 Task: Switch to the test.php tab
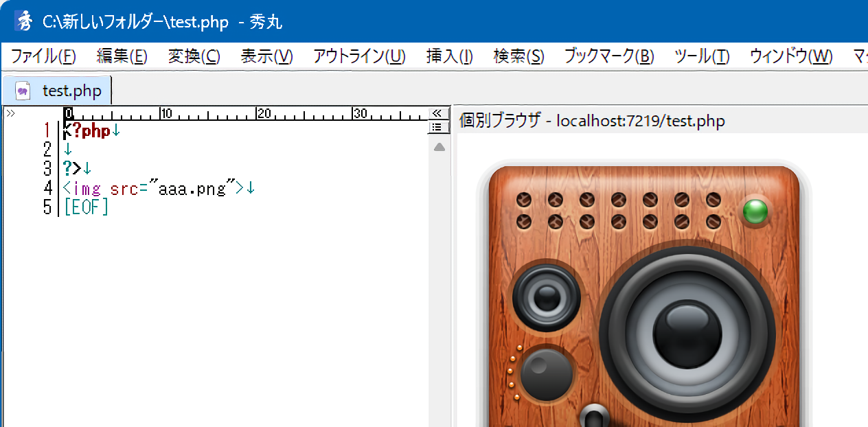[71, 90]
